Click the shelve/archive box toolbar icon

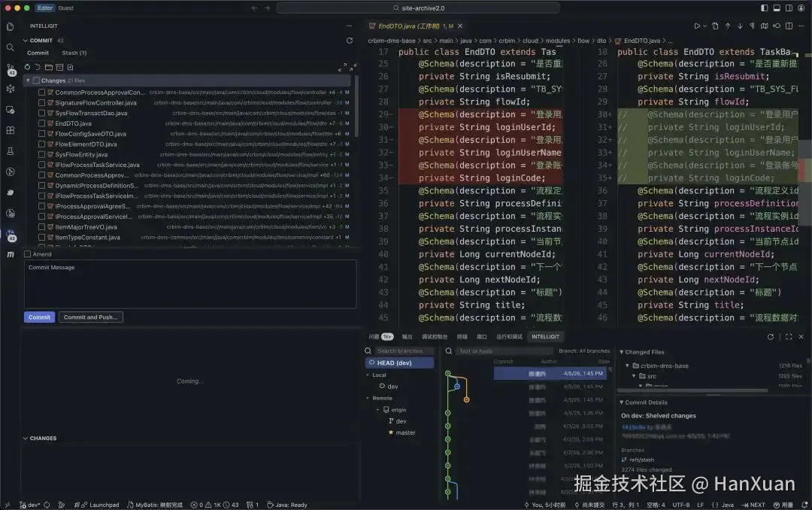point(59,68)
